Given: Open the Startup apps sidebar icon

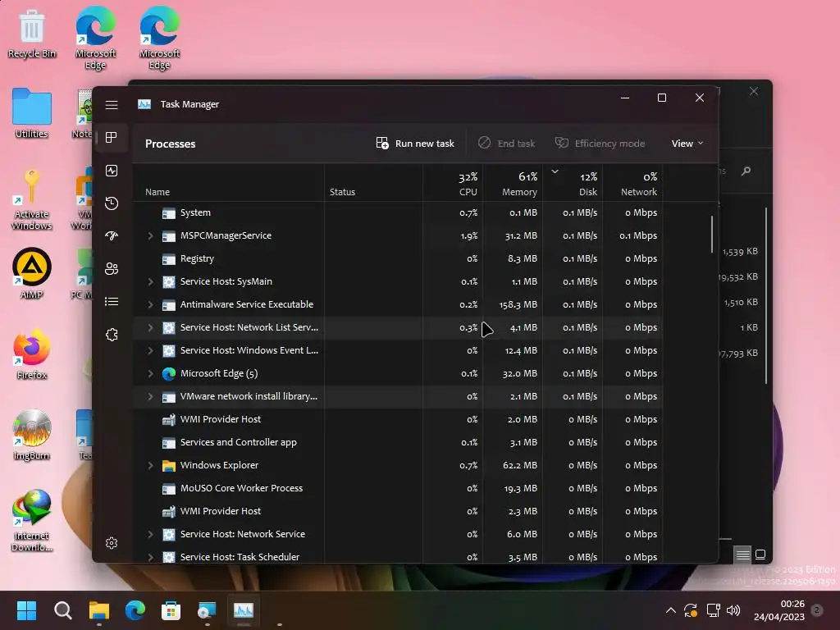Looking at the screenshot, I should pyautogui.click(x=112, y=235).
